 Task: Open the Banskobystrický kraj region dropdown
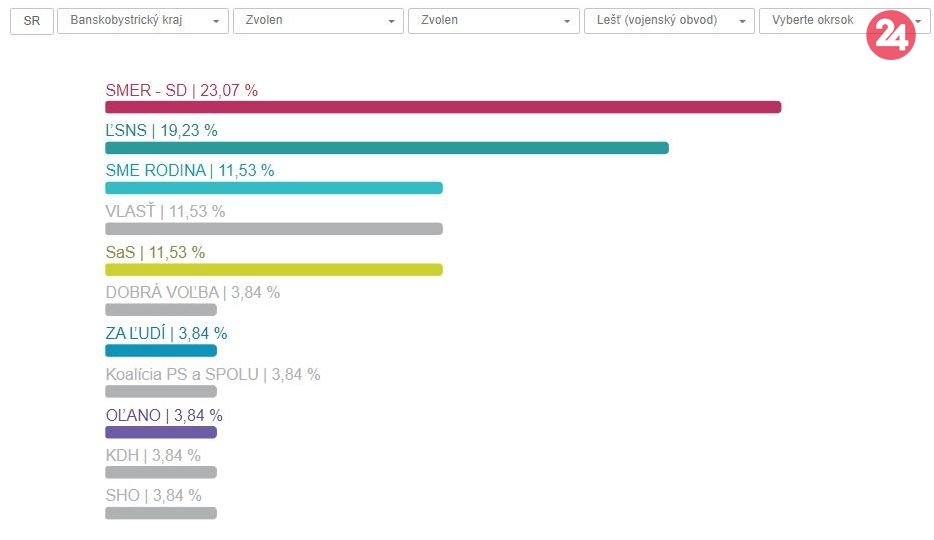tap(142, 21)
